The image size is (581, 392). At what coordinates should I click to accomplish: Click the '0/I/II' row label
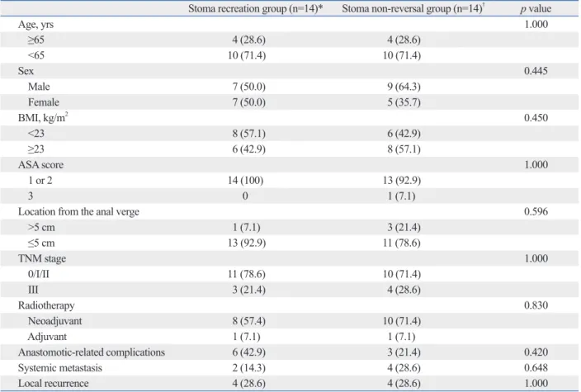coord(39,274)
